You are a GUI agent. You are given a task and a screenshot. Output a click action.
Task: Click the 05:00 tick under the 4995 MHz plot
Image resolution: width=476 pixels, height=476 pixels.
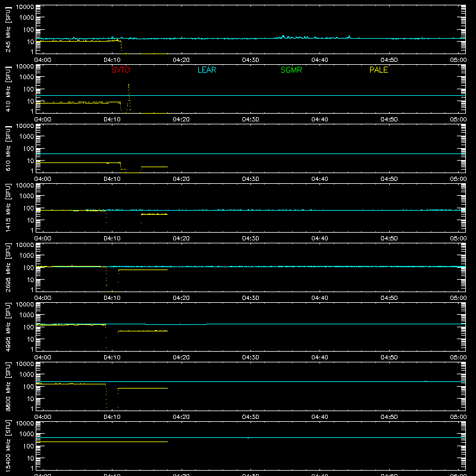458,358
